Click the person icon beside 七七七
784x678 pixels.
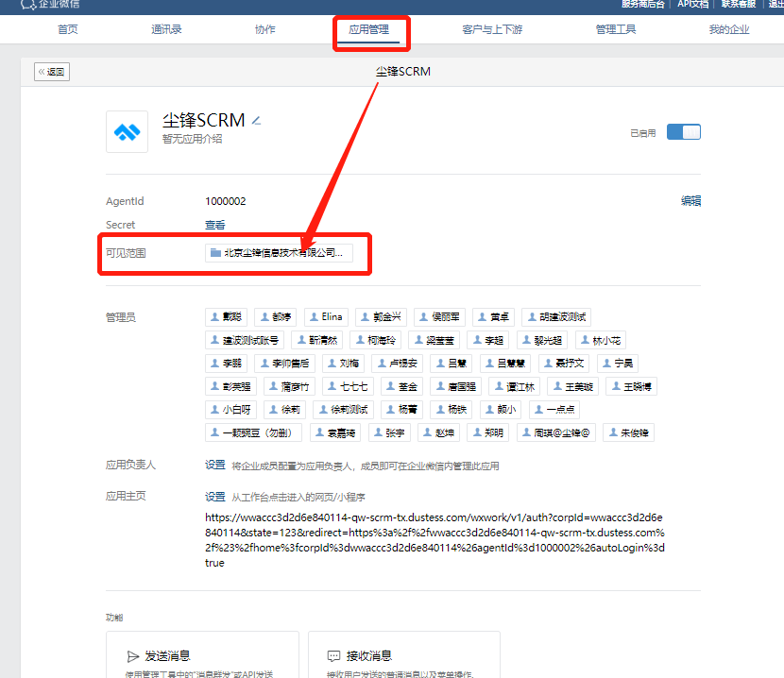[x=332, y=386]
